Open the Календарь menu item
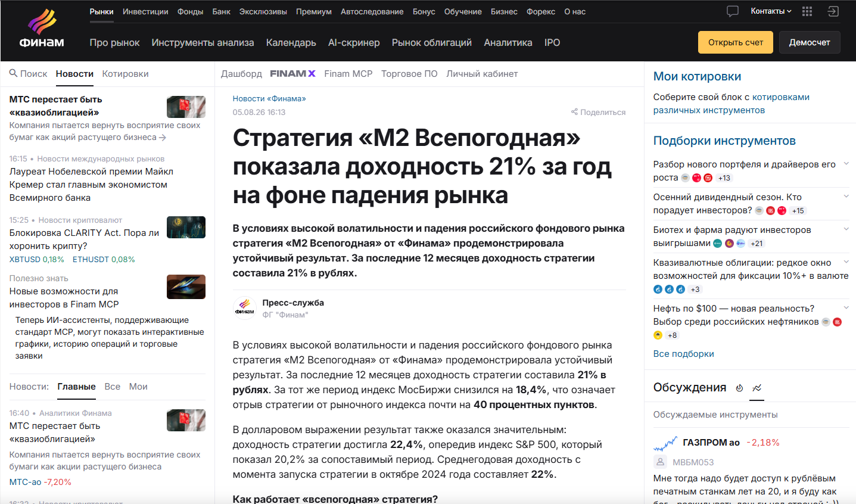This screenshot has height=504, width=856. 291,42
